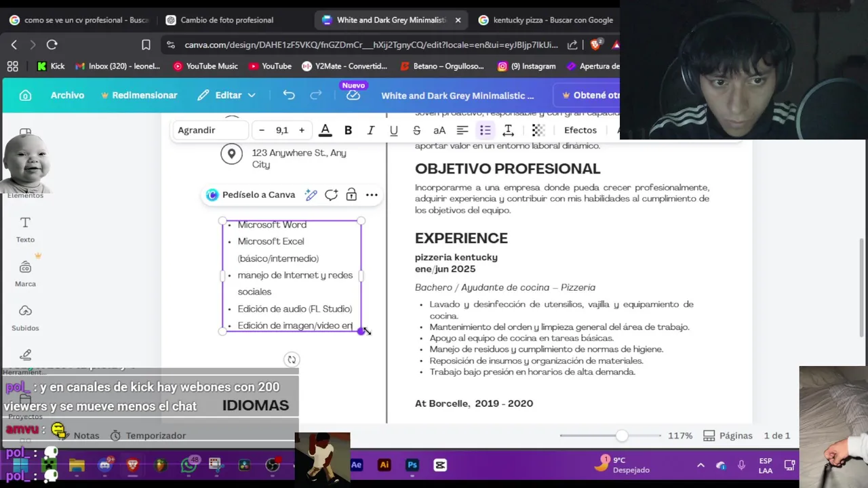868x488 pixels.
Task: Toggle uppercase with the aA button
Action: [x=439, y=130]
